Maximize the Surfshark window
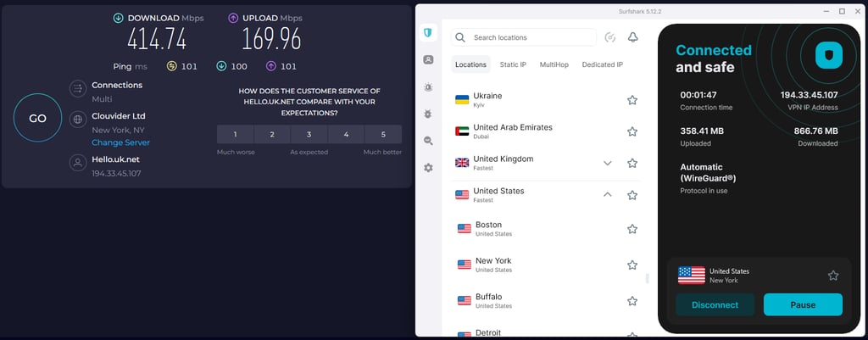 tap(842, 11)
